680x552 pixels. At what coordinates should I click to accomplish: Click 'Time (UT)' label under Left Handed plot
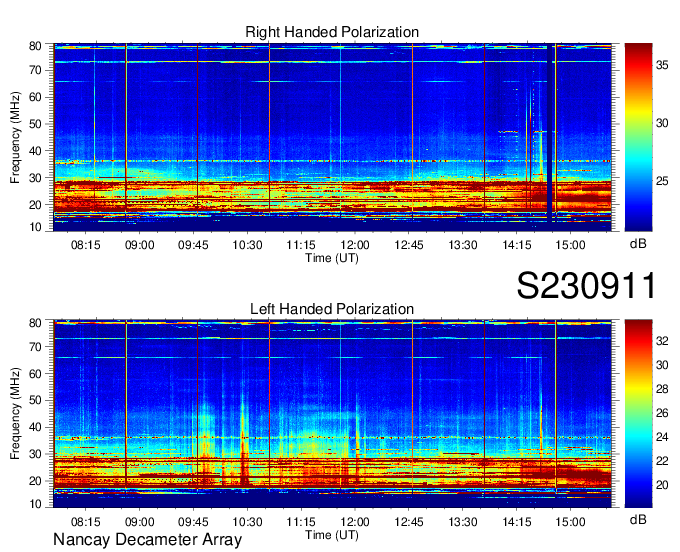coord(332,535)
